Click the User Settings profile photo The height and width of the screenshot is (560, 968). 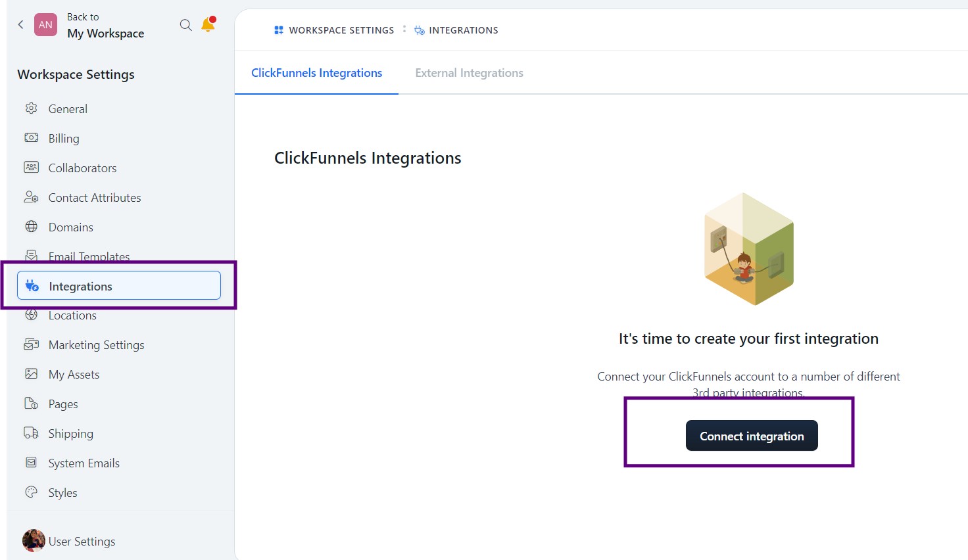(34, 541)
